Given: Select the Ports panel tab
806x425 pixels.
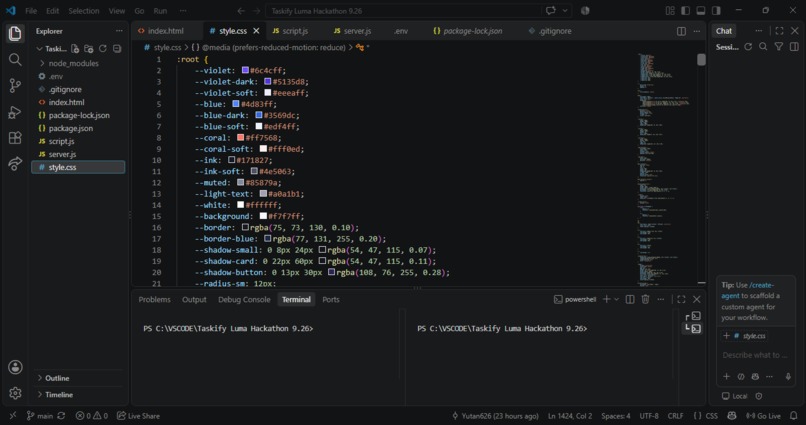Looking at the screenshot, I should pyautogui.click(x=331, y=300).
